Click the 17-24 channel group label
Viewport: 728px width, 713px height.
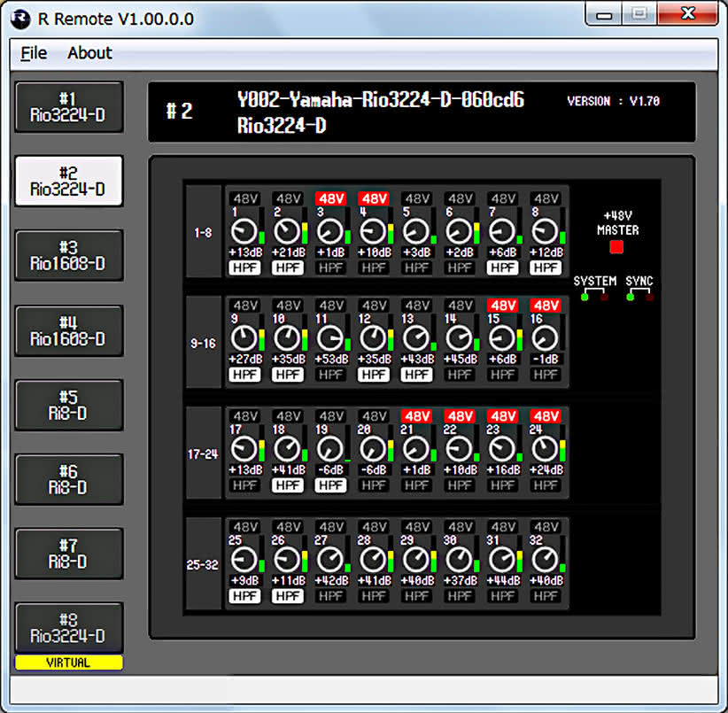[203, 454]
